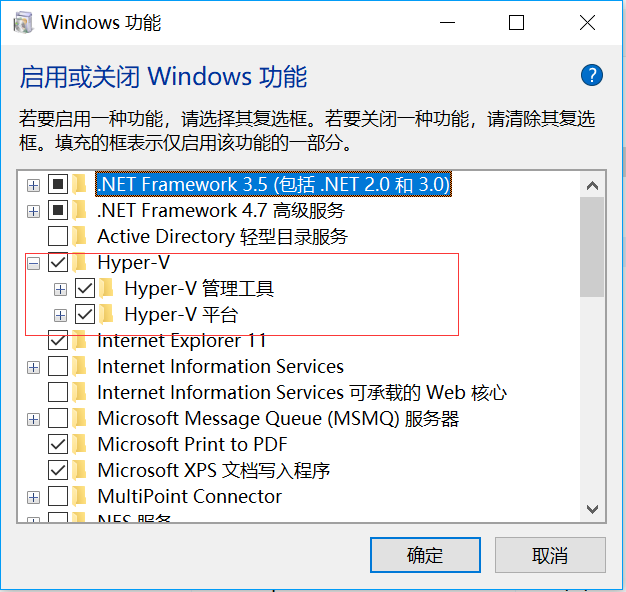Select .NET Framework 4.7 高级服务 item
Image resolution: width=626 pixels, height=592 pixels.
pos(220,211)
